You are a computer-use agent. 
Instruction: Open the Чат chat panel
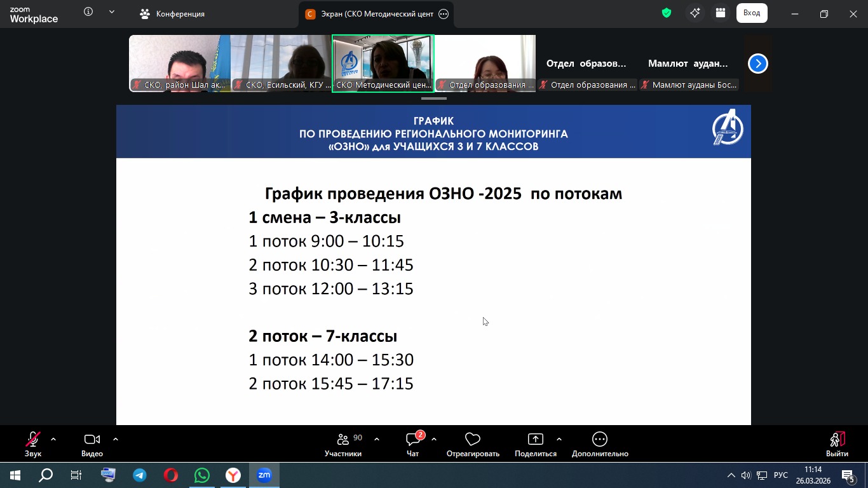click(x=412, y=444)
